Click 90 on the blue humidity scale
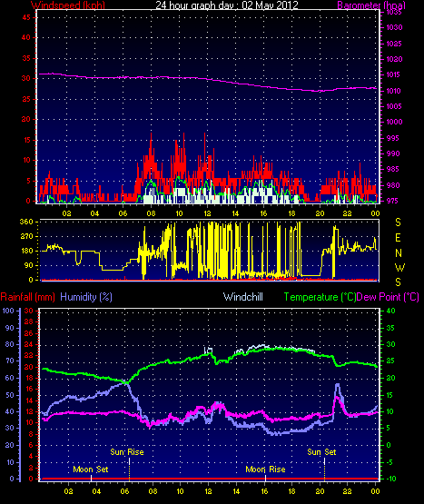Screen dimensions: 424x504 click(x=10, y=328)
